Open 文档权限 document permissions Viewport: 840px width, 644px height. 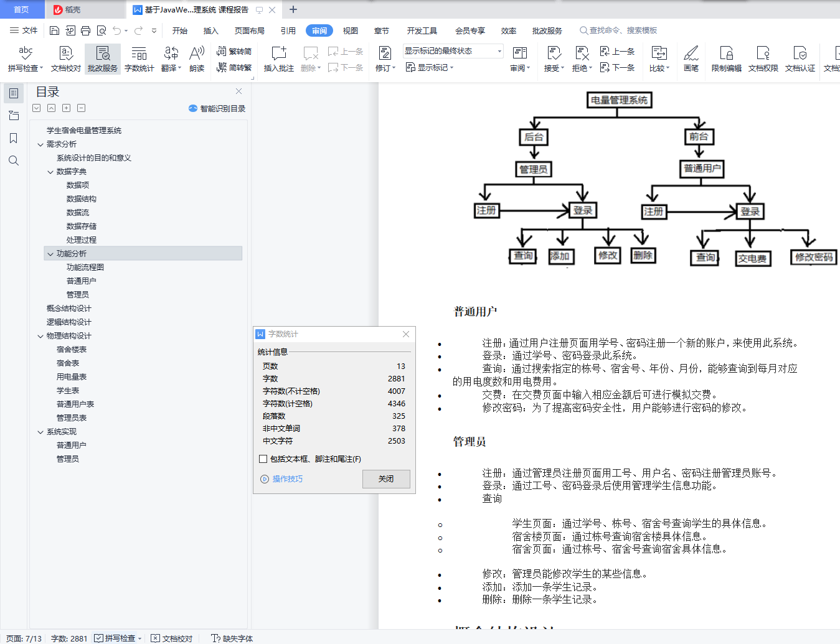[763, 59]
